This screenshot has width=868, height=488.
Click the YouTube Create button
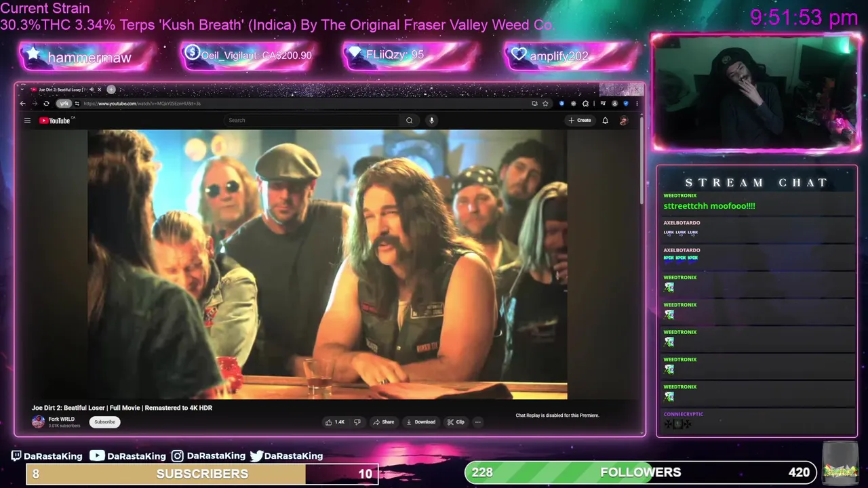pyautogui.click(x=580, y=121)
